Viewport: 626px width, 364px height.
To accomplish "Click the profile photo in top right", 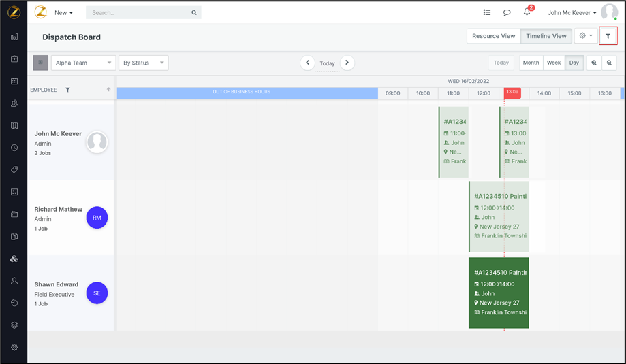I will pos(609,12).
